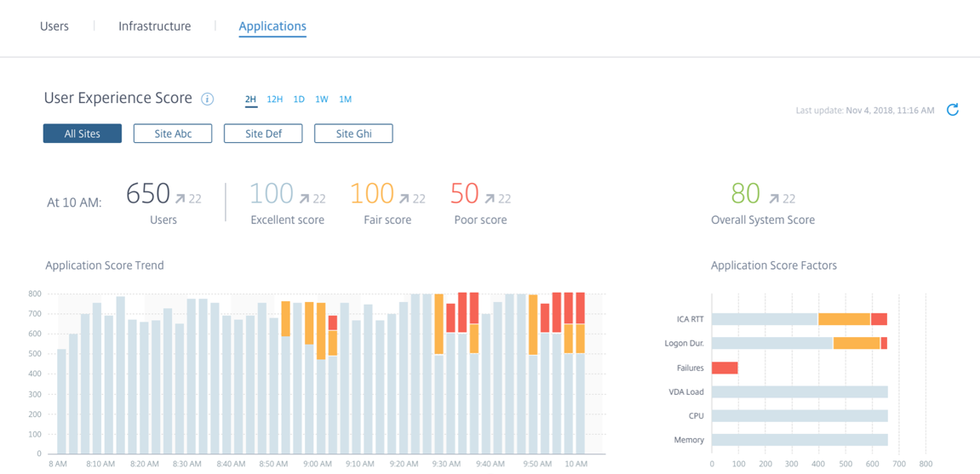Open the Infrastructure tab
The width and height of the screenshot is (980, 474).
point(154,26)
